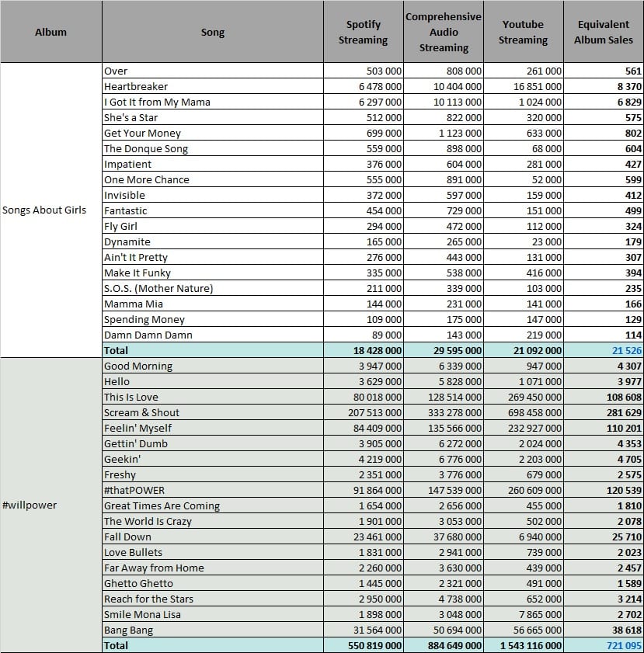Select the Invisible song cell
This screenshot has width=644, height=653.
pyautogui.click(x=212, y=195)
